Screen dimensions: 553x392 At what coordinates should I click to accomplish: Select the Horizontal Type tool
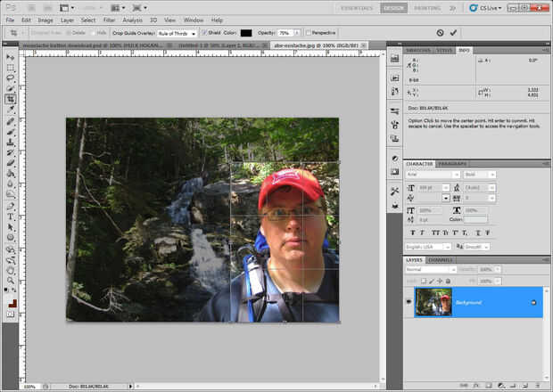(10, 216)
